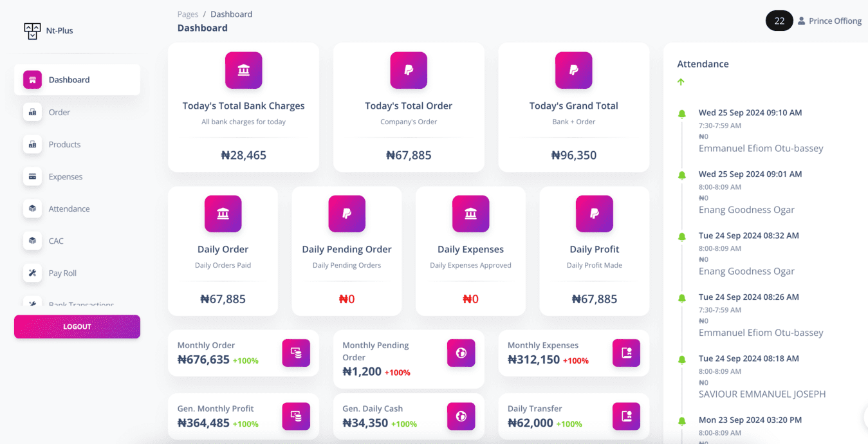
Task: Click Today's Grand Total PayPal icon
Action: pyautogui.click(x=574, y=70)
